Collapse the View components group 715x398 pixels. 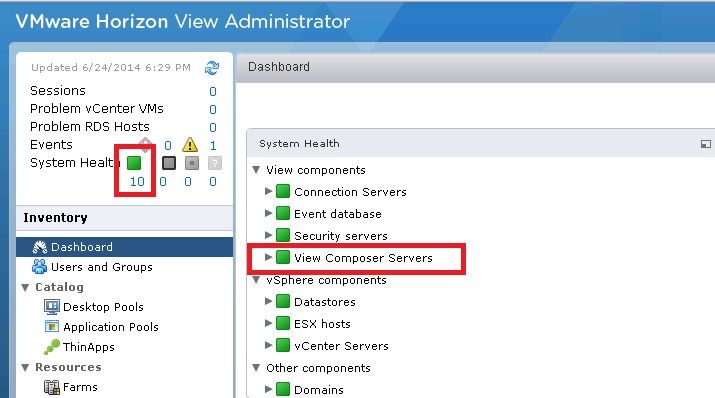pos(256,170)
